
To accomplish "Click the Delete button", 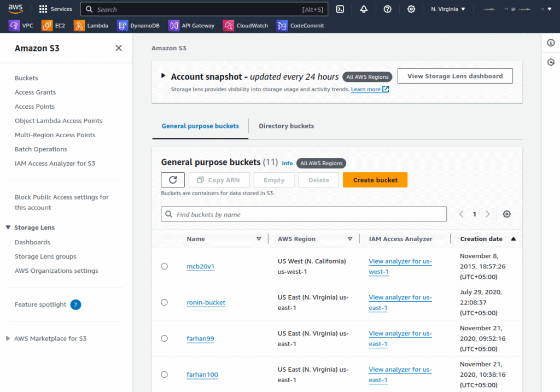I will 319,180.
